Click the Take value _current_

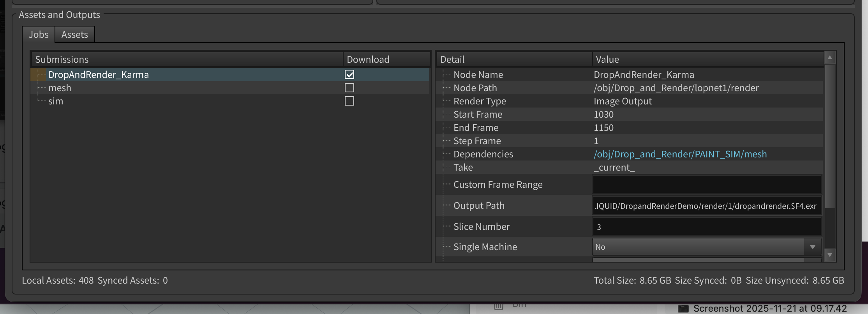click(x=614, y=167)
